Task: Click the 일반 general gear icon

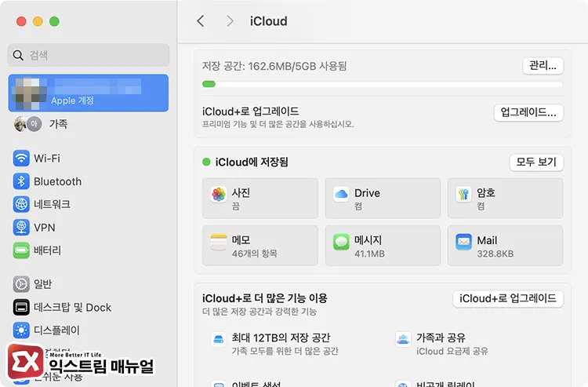Action: tap(21, 284)
